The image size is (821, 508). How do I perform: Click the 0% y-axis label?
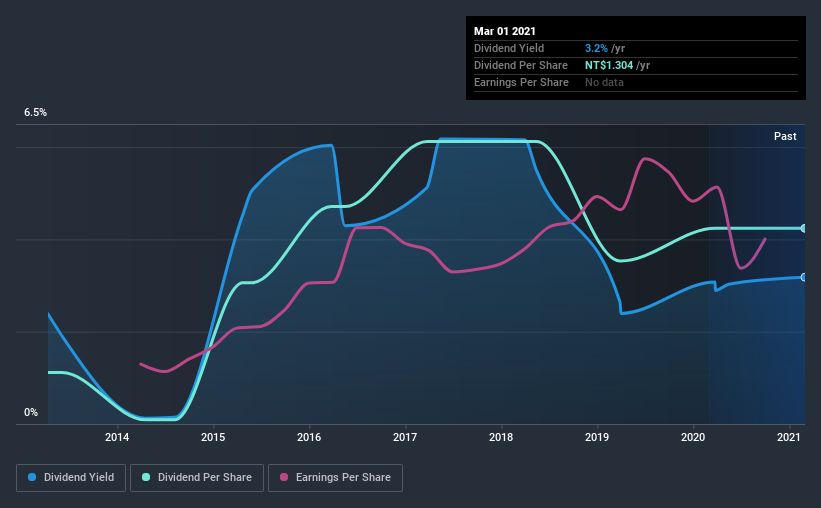coord(31,413)
